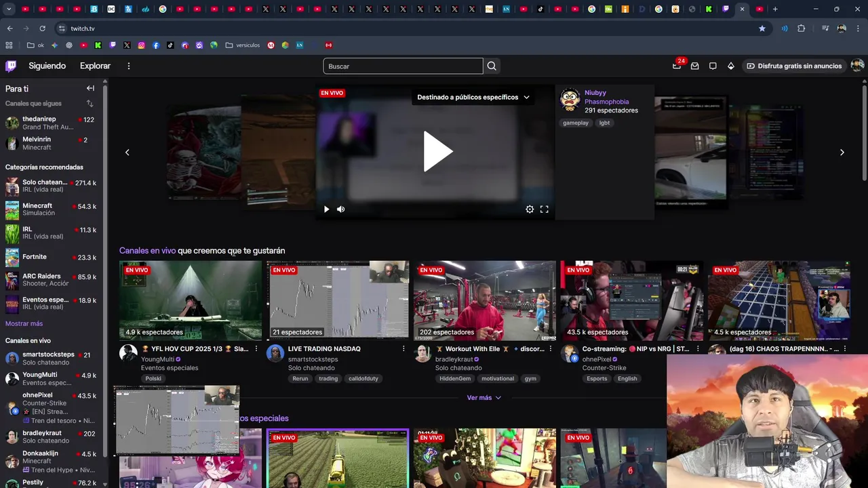
Task: Open the Explorar tab
Action: pyautogui.click(x=95, y=66)
